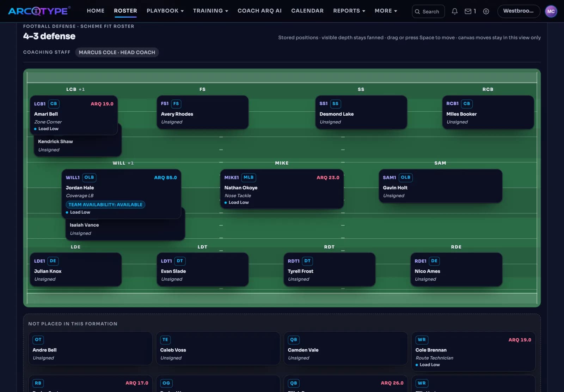Click the MLB badge on Nathan Okoye
This screenshot has height=392, width=564.
point(249,177)
